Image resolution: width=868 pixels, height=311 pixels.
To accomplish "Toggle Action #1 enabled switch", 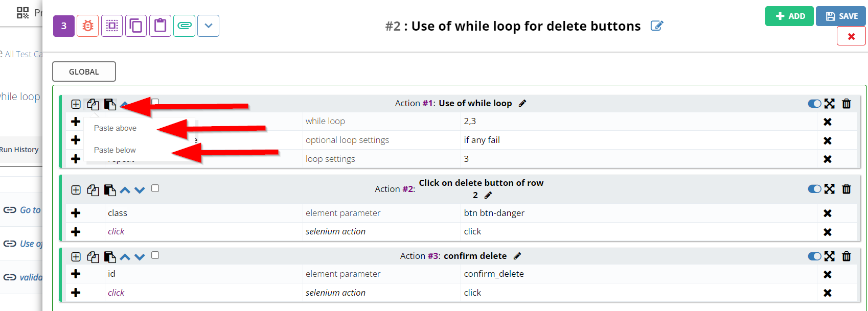I will (x=814, y=104).
